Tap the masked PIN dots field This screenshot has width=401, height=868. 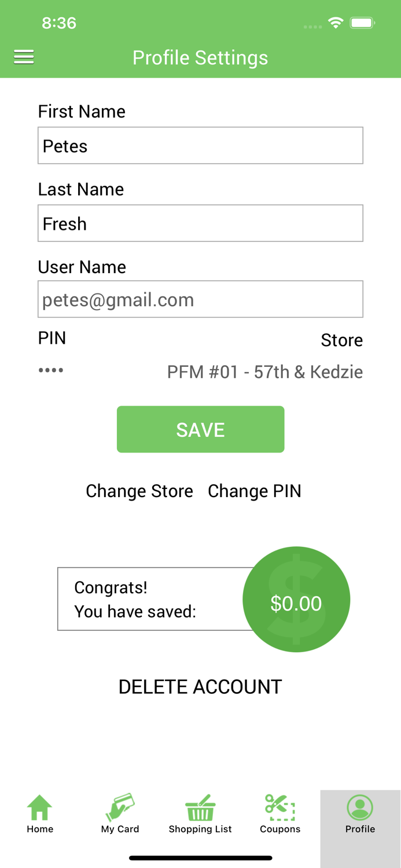point(51,370)
